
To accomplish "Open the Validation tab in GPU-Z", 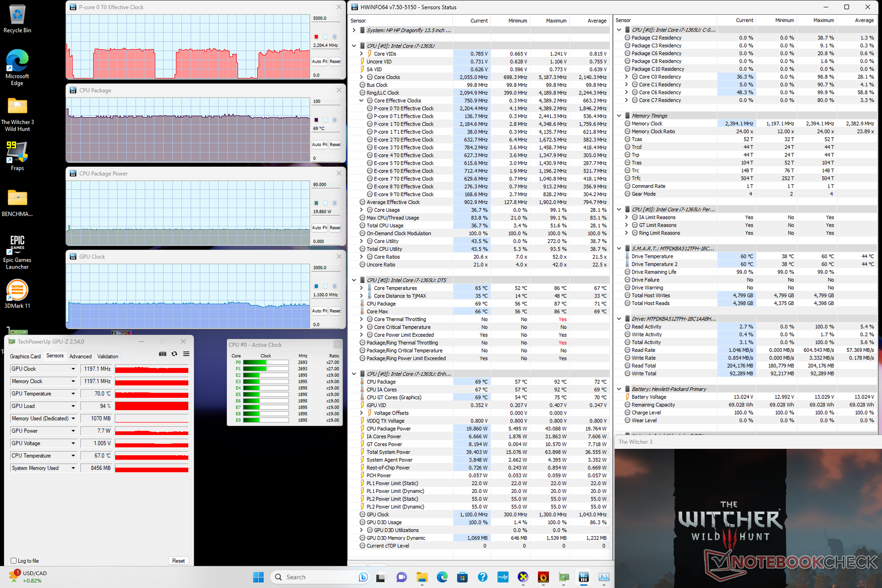I will point(108,356).
